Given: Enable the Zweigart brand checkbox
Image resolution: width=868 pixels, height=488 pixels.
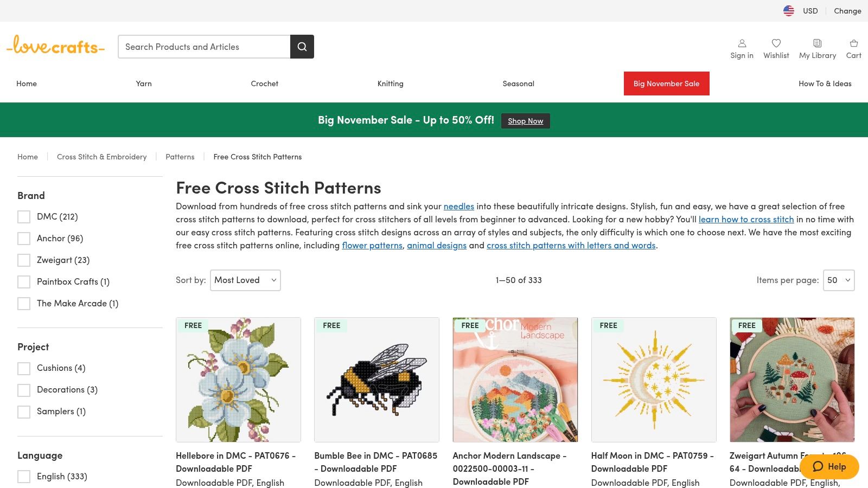Looking at the screenshot, I should point(24,260).
